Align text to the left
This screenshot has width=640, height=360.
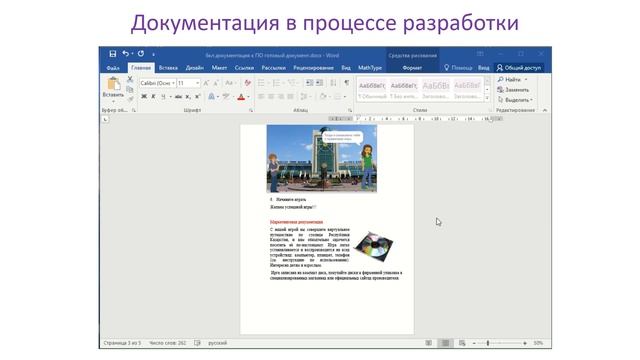coord(261,97)
